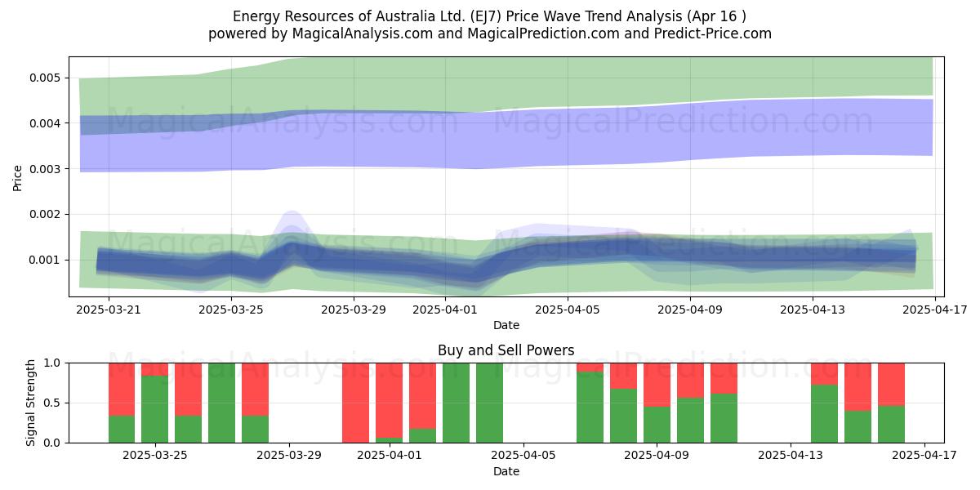Screen dimensions: 980x490
Task: Click '2025-04-17' tick under Buy and Sell chart
Action: pos(924,457)
